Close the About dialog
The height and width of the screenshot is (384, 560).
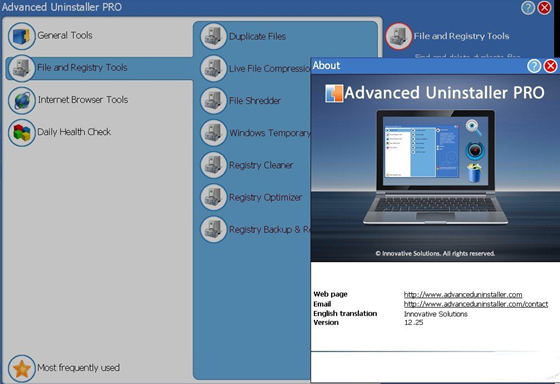point(550,66)
